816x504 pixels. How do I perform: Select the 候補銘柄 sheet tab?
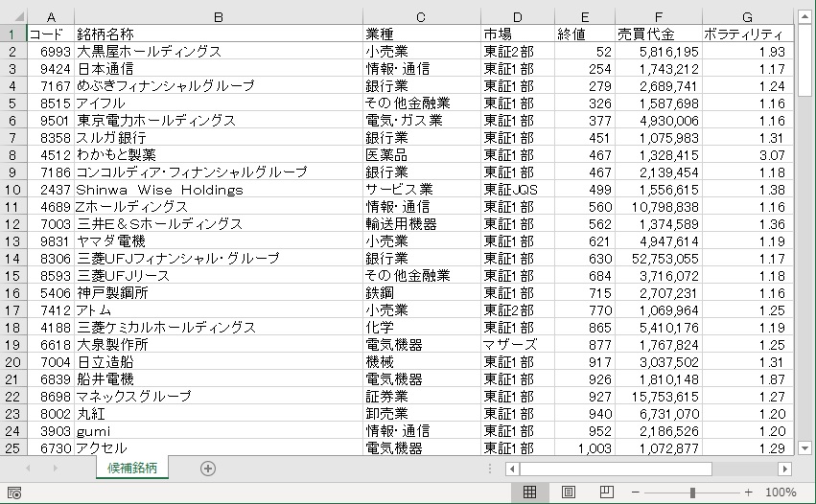click(132, 469)
